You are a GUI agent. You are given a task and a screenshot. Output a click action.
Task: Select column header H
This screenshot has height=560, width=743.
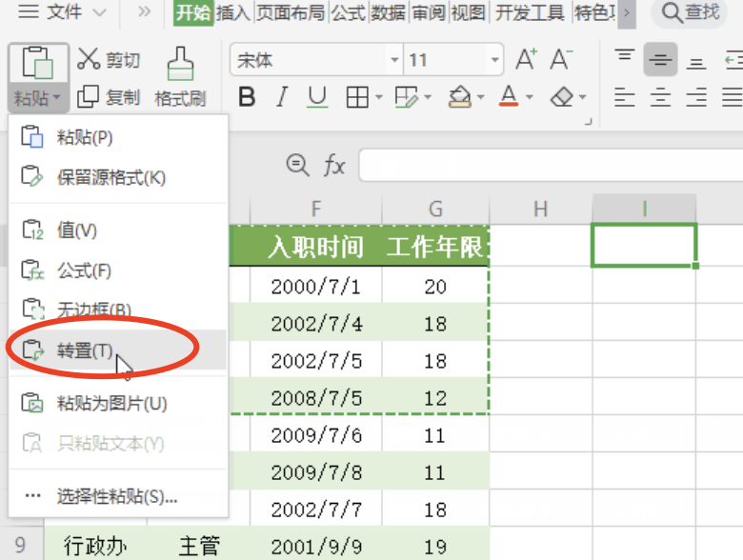click(541, 209)
